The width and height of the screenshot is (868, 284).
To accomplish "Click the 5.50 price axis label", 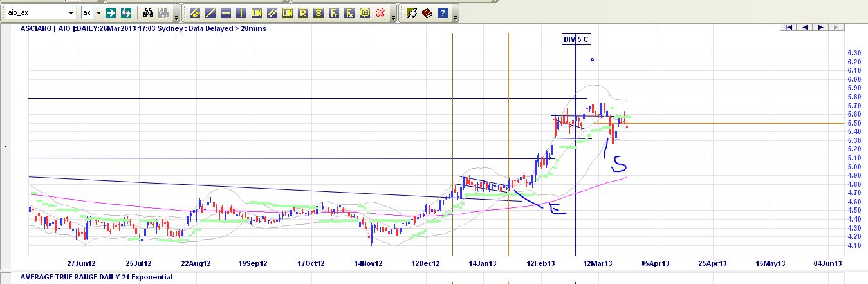I will 854,123.
